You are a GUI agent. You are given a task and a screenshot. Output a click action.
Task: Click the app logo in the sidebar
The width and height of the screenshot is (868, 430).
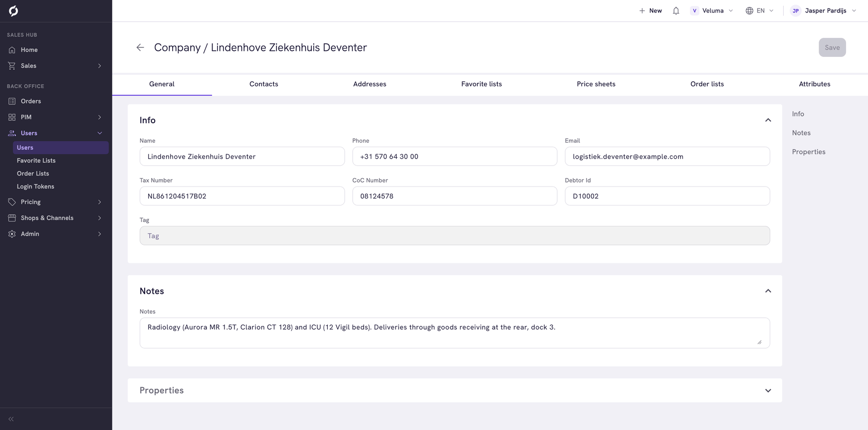point(13,10)
